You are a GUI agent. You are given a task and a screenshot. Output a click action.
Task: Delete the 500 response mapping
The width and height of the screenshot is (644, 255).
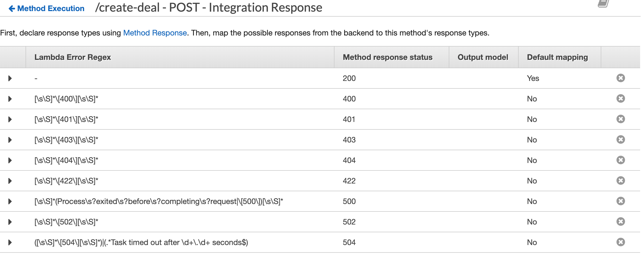(x=620, y=201)
